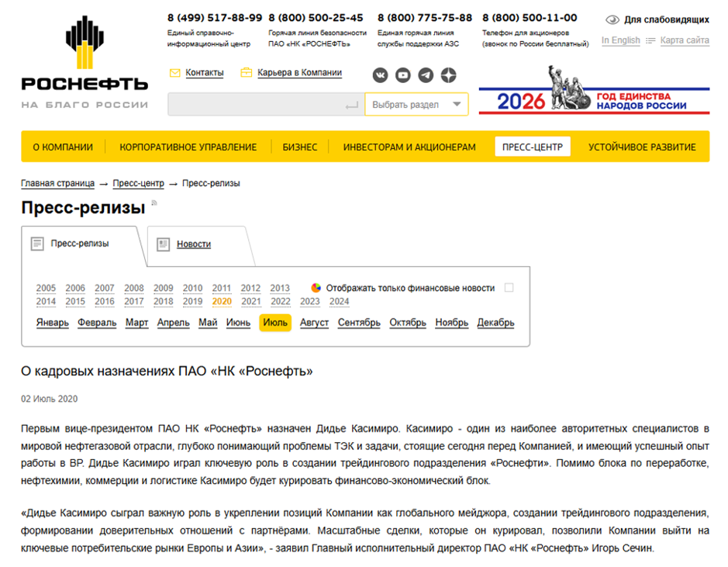Click the sitemap list icon
The image size is (728, 567).
point(650,41)
